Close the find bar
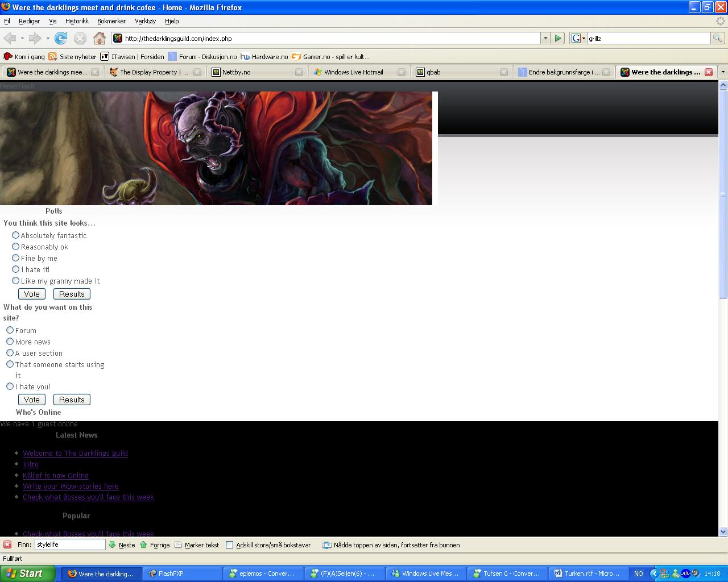The width and height of the screenshot is (728, 582). (7, 544)
